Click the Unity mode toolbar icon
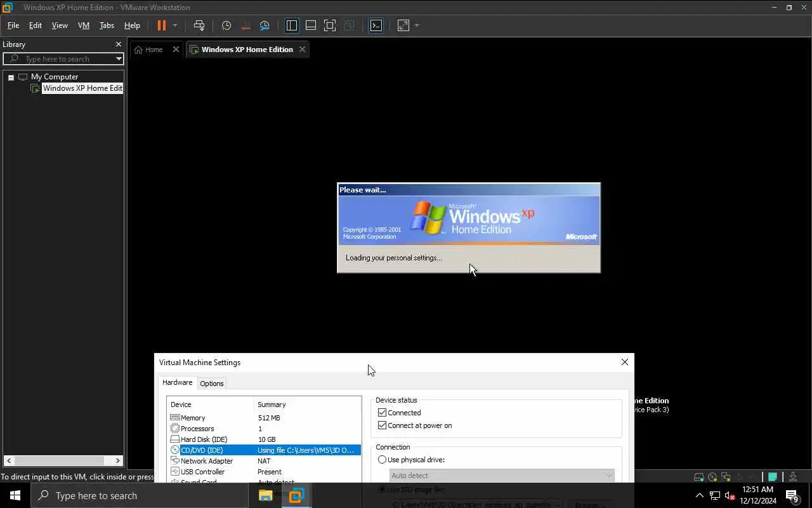 coord(349,25)
